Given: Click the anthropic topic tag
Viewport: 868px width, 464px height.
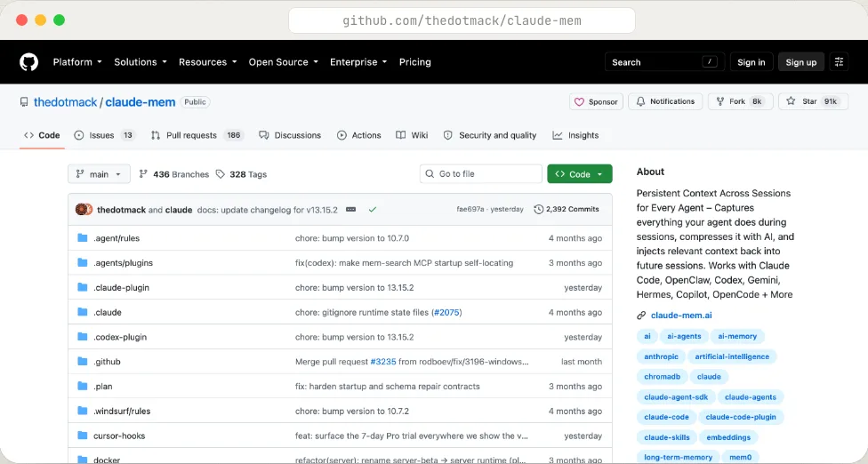Looking at the screenshot, I should click(x=661, y=356).
